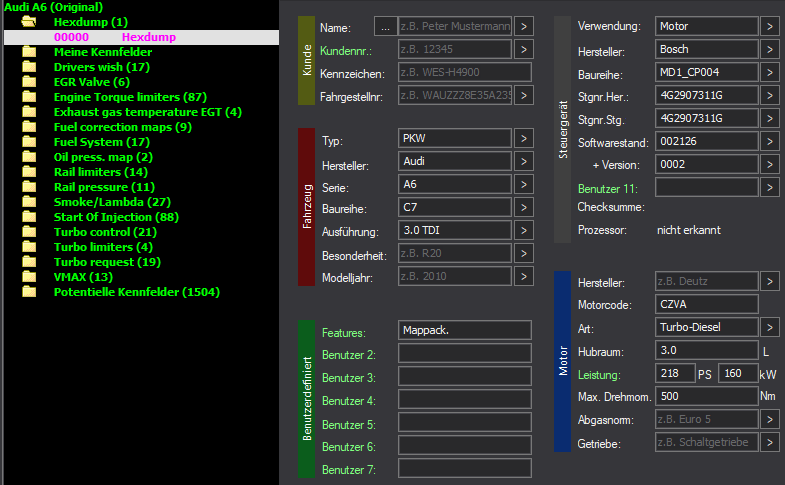Open the Benutzer 11 arrow dropdown
Screen dimensions: 785x485
pyautogui.click(x=770, y=187)
